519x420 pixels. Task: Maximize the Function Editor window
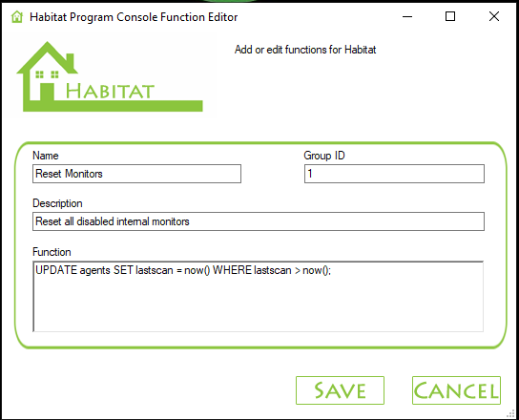450,16
